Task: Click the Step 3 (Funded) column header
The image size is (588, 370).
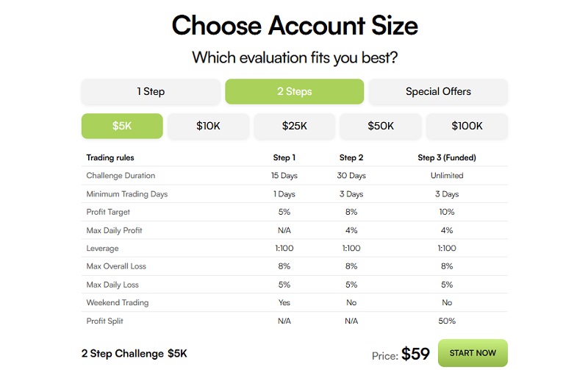Action: (x=447, y=157)
